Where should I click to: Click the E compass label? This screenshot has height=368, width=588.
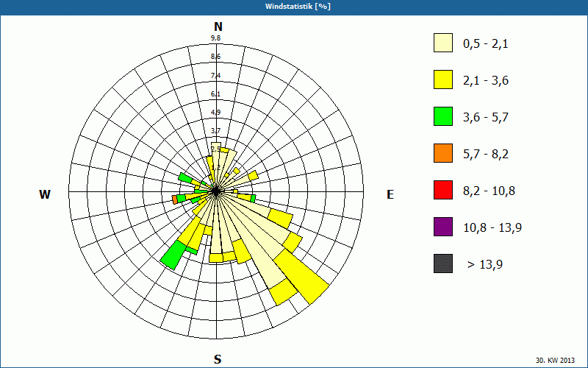click(x=390, y=194)
